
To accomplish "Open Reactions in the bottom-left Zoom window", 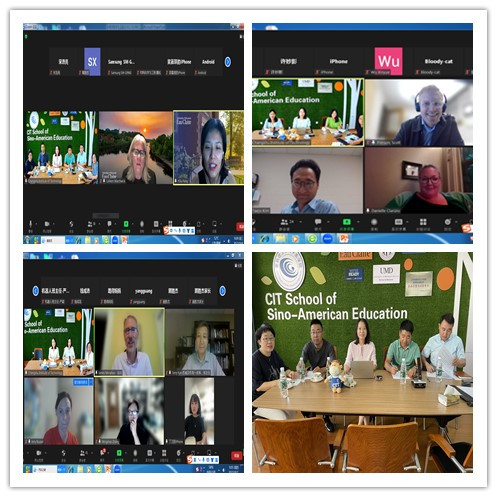I will pos(178,453).
